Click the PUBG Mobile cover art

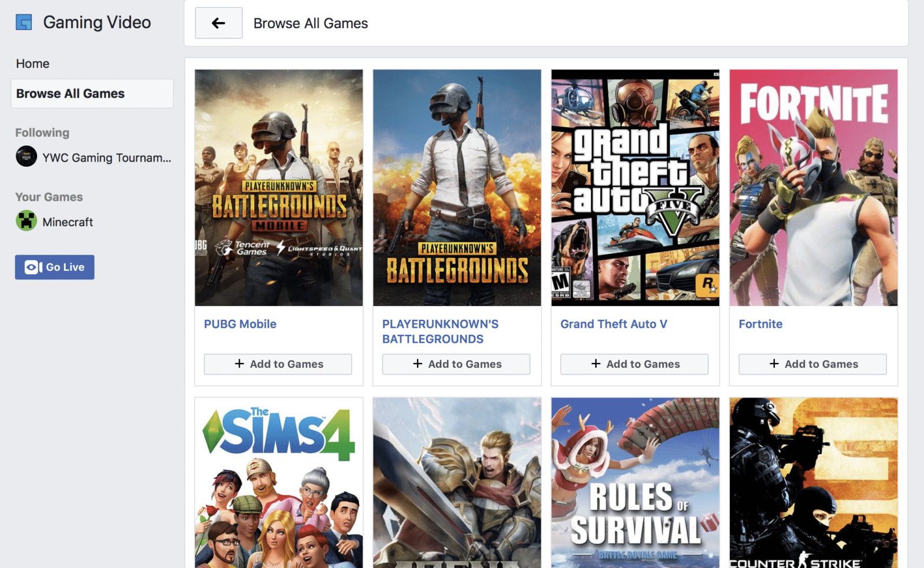[279, 188]
